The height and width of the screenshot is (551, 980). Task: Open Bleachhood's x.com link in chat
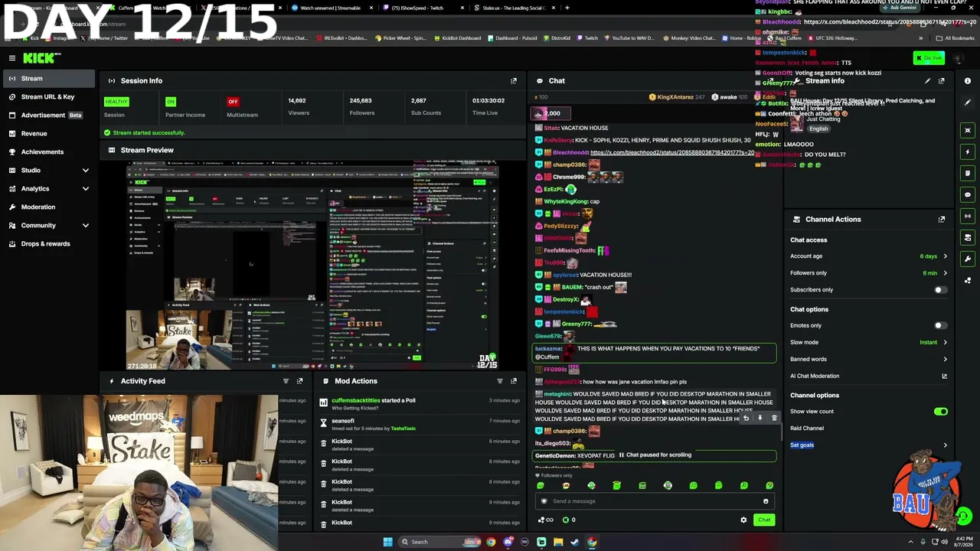673,152
